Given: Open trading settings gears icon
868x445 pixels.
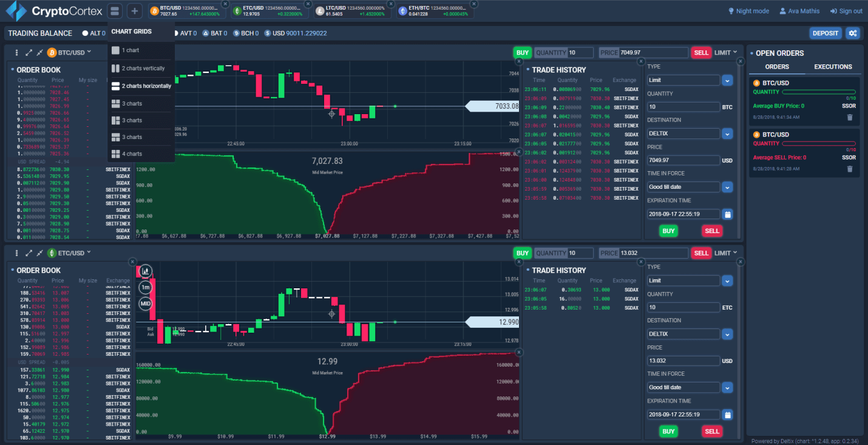Looking at the screenshot, I should [x=853, y=33].
